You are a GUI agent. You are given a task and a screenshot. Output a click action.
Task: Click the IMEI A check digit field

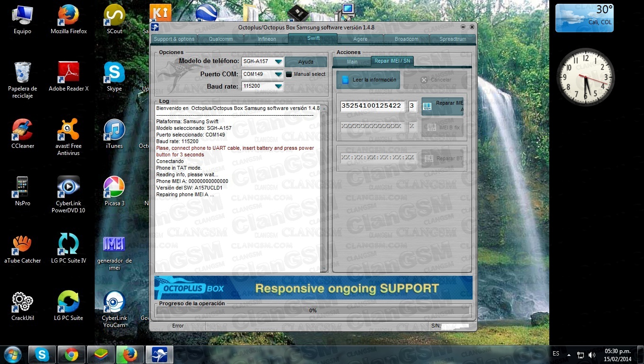pos(412,106)
